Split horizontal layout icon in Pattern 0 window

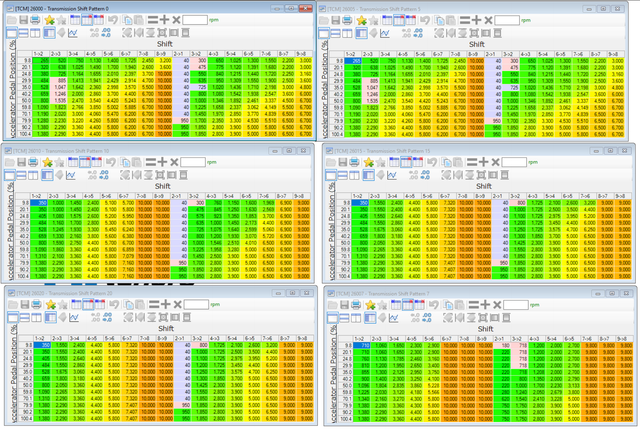[x=23, y=33]
